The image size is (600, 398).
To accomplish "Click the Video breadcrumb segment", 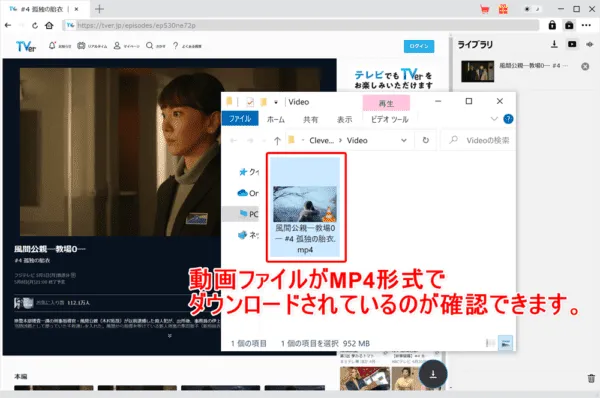I will [357, 140].
